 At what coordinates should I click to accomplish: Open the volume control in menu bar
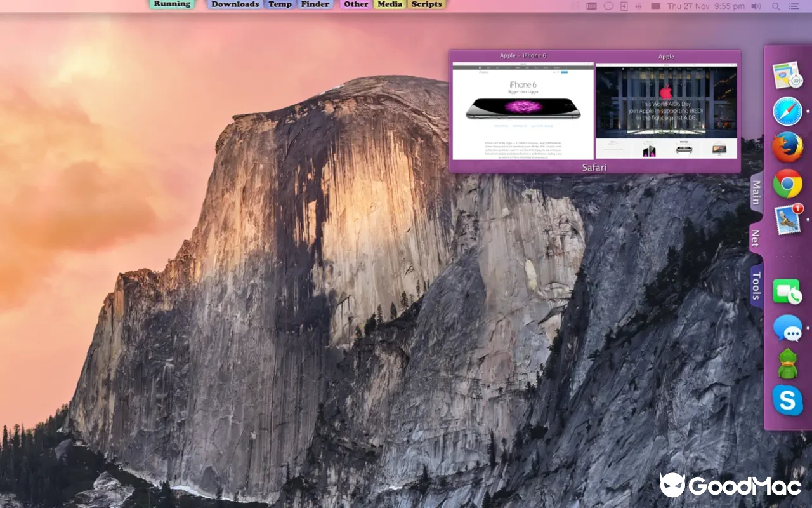point(756,6)
